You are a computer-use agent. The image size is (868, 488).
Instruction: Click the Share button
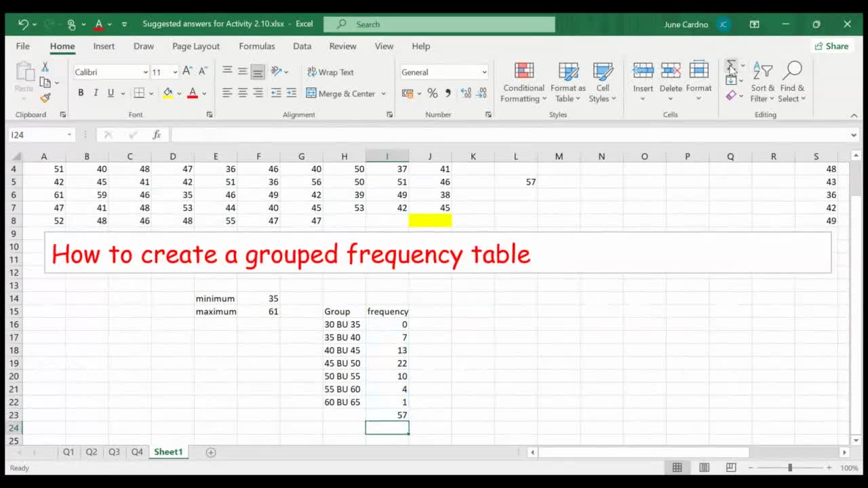point(831,46)
